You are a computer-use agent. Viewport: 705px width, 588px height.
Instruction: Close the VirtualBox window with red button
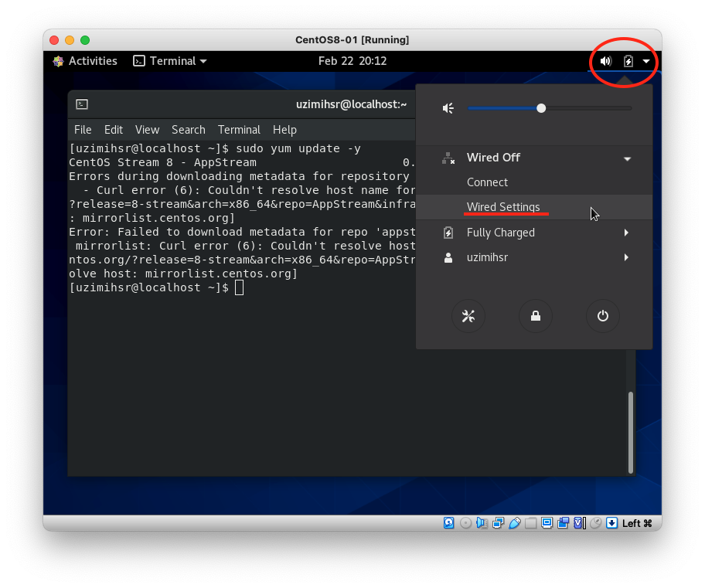tap(54, 40)
